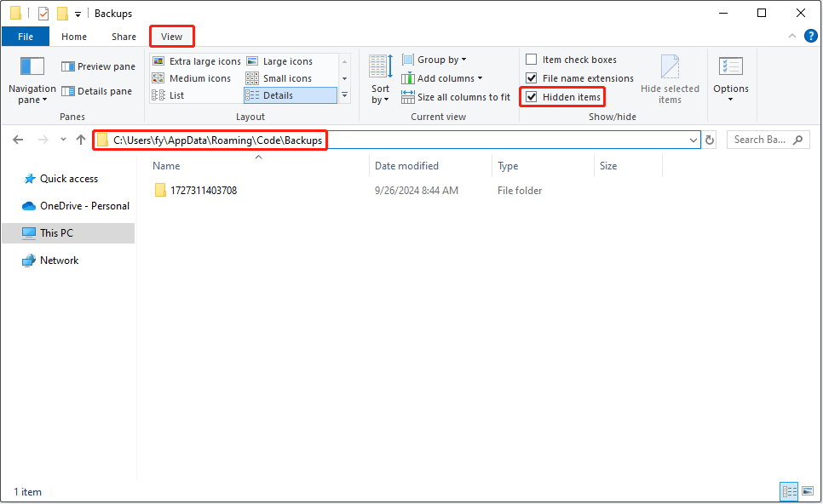Switch layout to List view
The width and height of the screenshot is (823, 504).
168,95
